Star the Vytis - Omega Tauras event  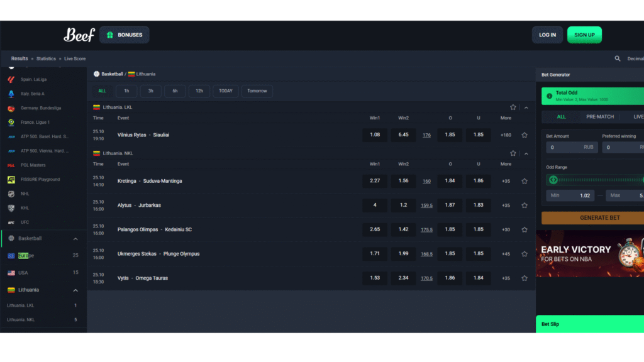click(525, 278)
